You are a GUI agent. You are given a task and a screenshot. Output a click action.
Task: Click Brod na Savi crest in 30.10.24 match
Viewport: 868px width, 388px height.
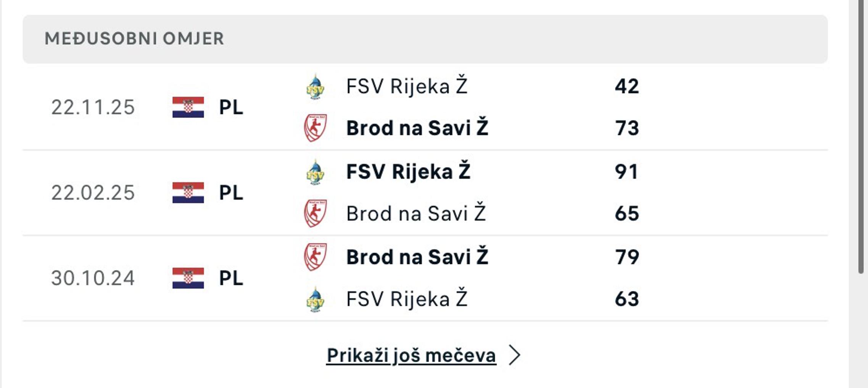tap(315, 257)
